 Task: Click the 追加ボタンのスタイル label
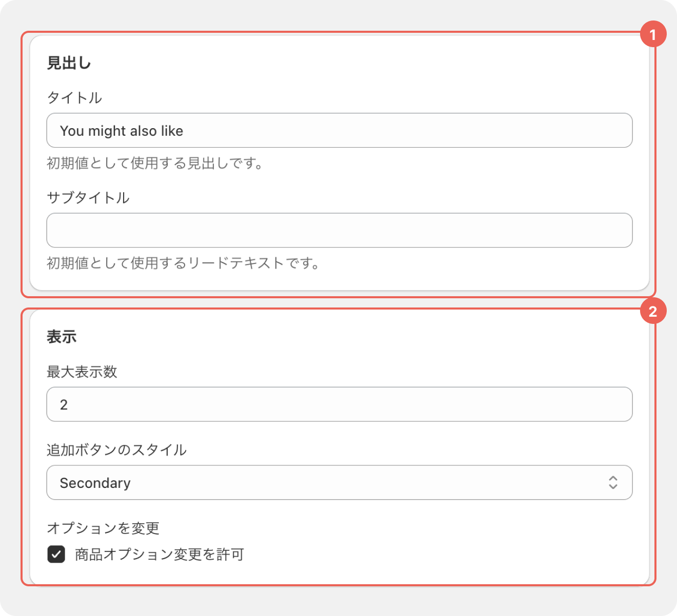116,449
